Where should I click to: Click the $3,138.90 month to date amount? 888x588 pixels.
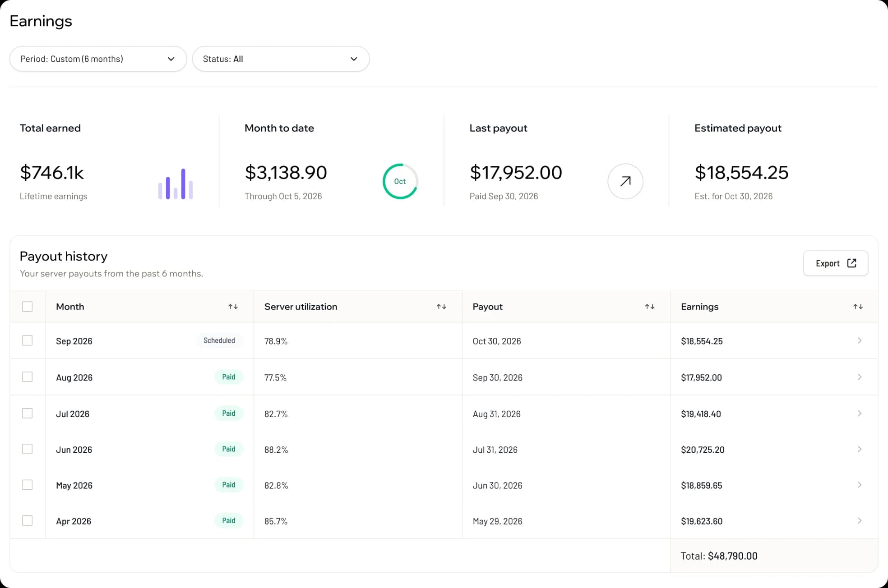pos(286,173)
